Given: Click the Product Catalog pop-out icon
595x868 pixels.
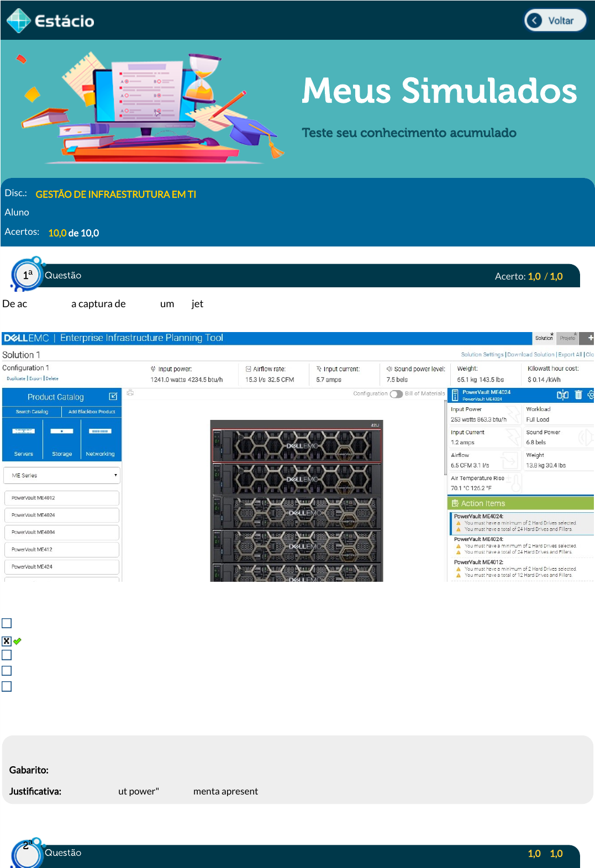Looking at the screenshot, I should [113, 397].
